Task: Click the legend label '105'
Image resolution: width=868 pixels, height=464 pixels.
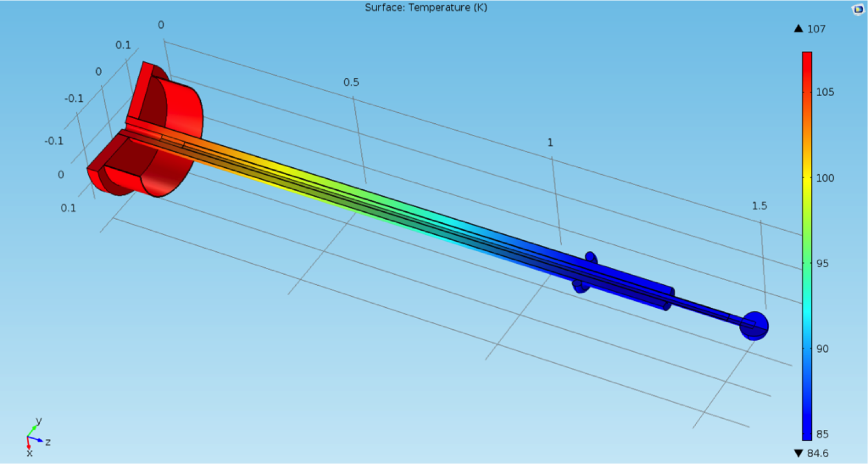Action: pos(826,93)
